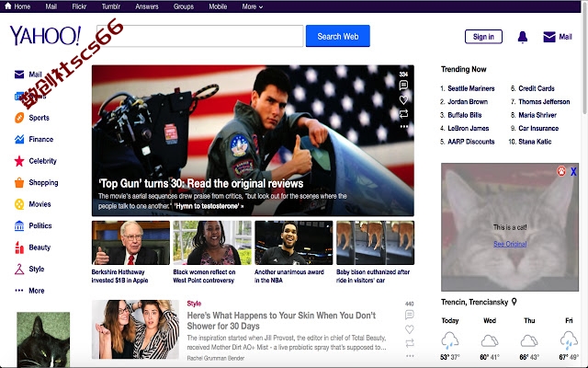Open 'Hymn to testosterone' link
588x368 pixels.
209,206
